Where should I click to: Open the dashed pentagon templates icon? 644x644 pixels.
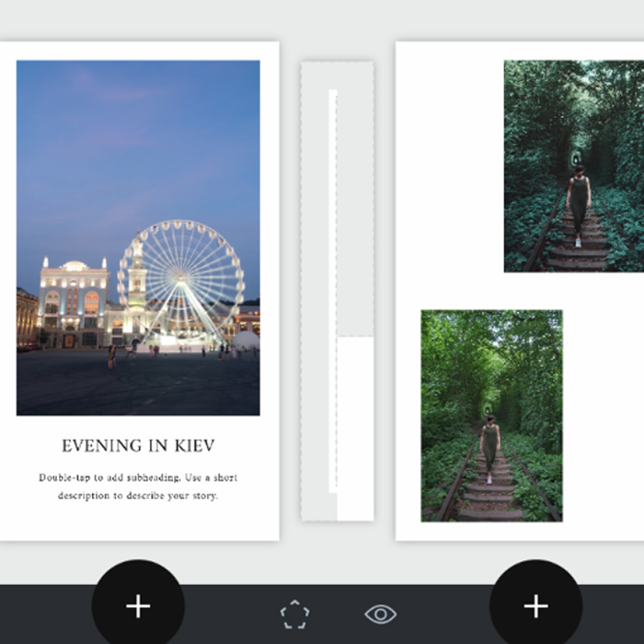tap(295, 614)
